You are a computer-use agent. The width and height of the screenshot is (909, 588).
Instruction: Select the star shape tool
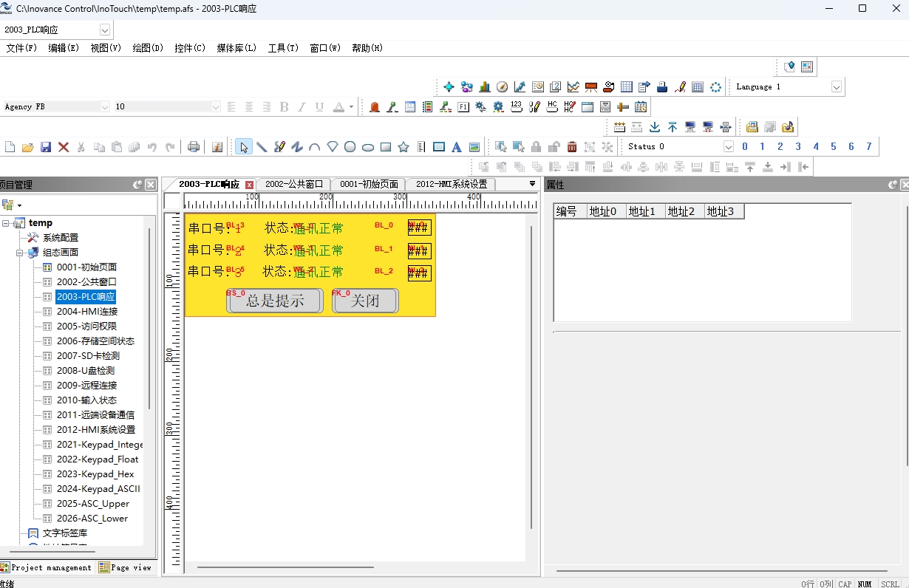click(x=404, y=147)
